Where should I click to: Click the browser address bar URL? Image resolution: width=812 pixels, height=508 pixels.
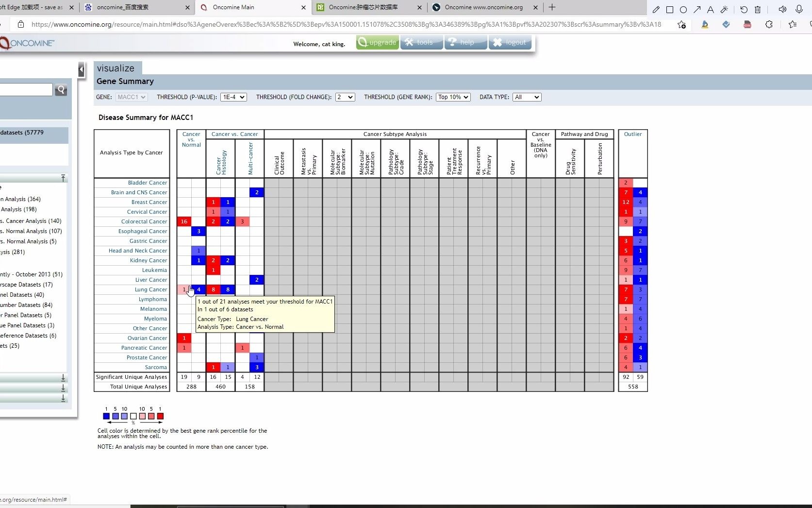[x=346, y=24]
